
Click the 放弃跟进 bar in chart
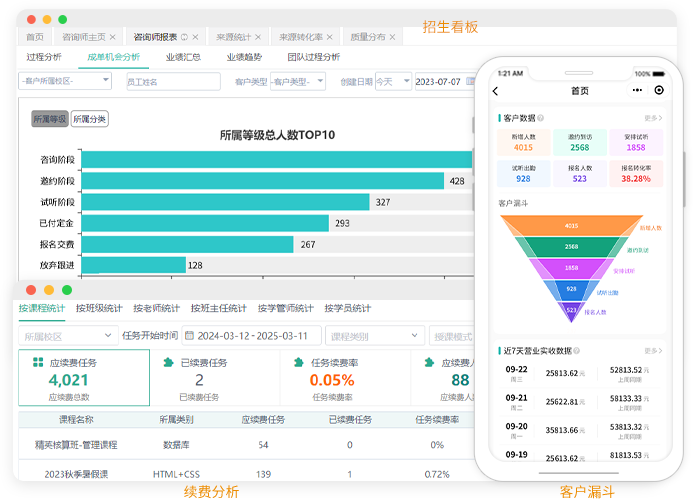[x=133, y=265]
